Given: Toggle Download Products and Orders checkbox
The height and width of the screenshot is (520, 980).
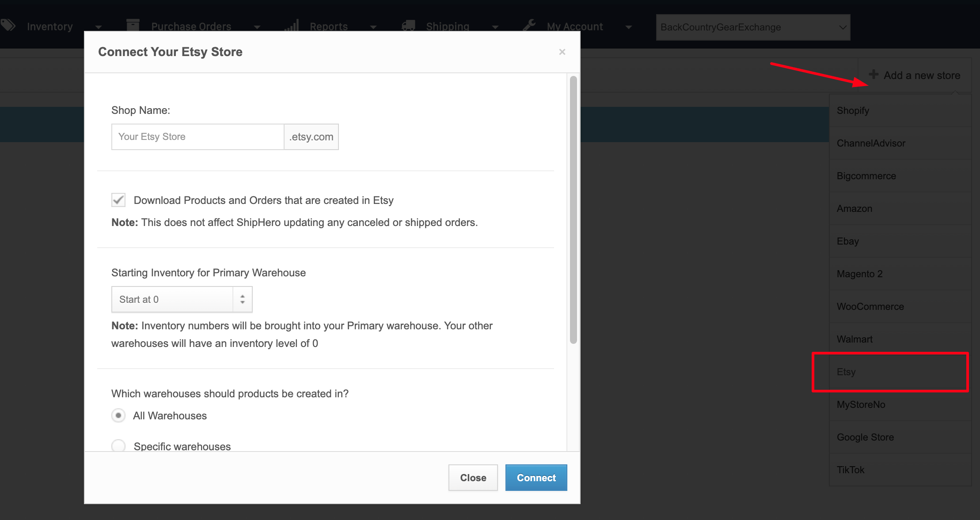Looking at the screenshot, I should tap(118, 200).
